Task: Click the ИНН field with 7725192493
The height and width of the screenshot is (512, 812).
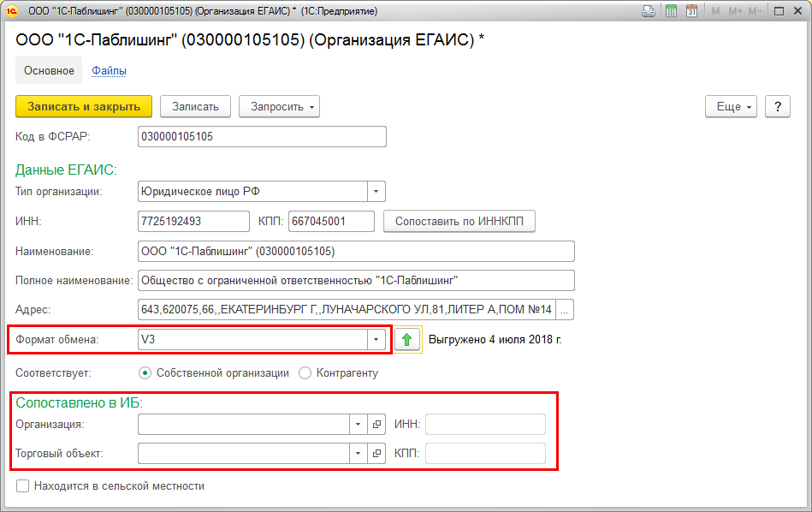Action: point(193,221)
